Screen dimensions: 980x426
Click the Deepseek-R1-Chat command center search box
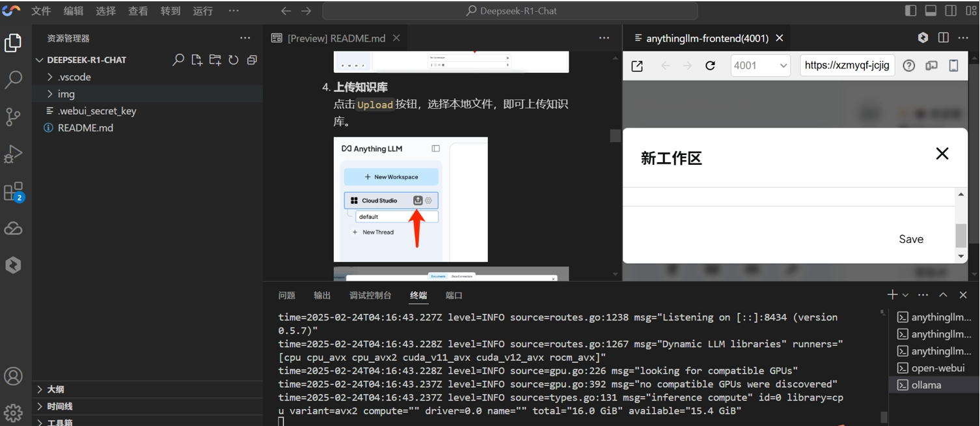[510, 11]
